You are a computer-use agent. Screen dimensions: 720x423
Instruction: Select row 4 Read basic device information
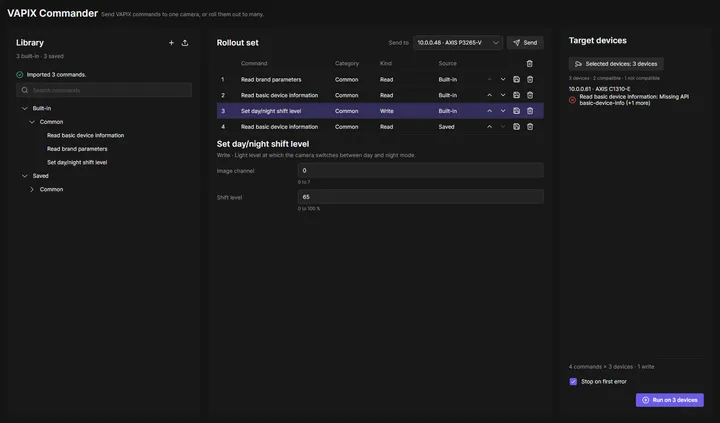tap(380, 127)
